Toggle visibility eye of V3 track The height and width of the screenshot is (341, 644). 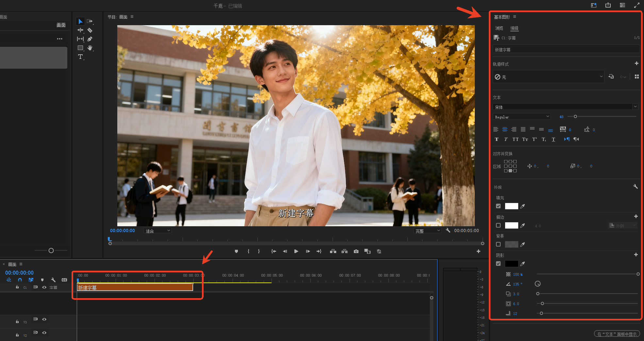click(x=44, y=319)
